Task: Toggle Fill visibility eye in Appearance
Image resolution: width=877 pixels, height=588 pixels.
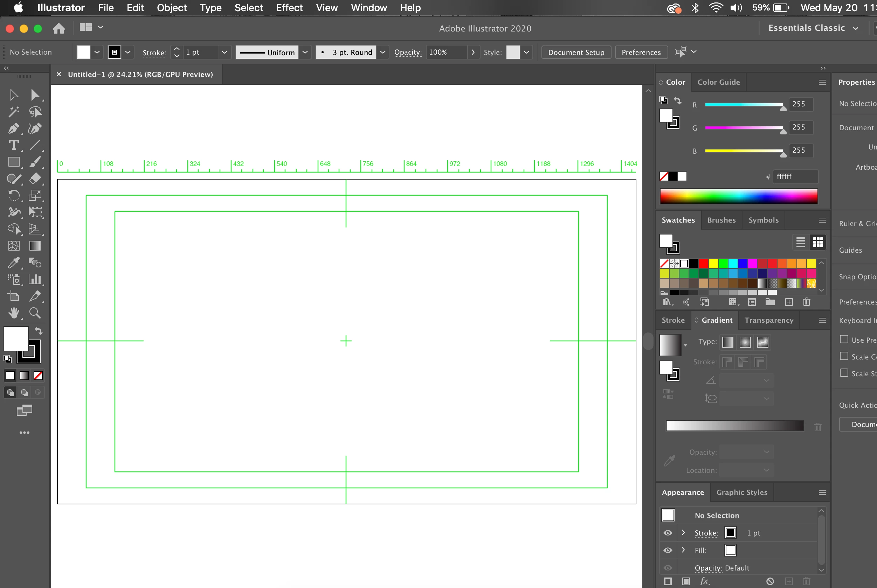Action: point(668,550)
